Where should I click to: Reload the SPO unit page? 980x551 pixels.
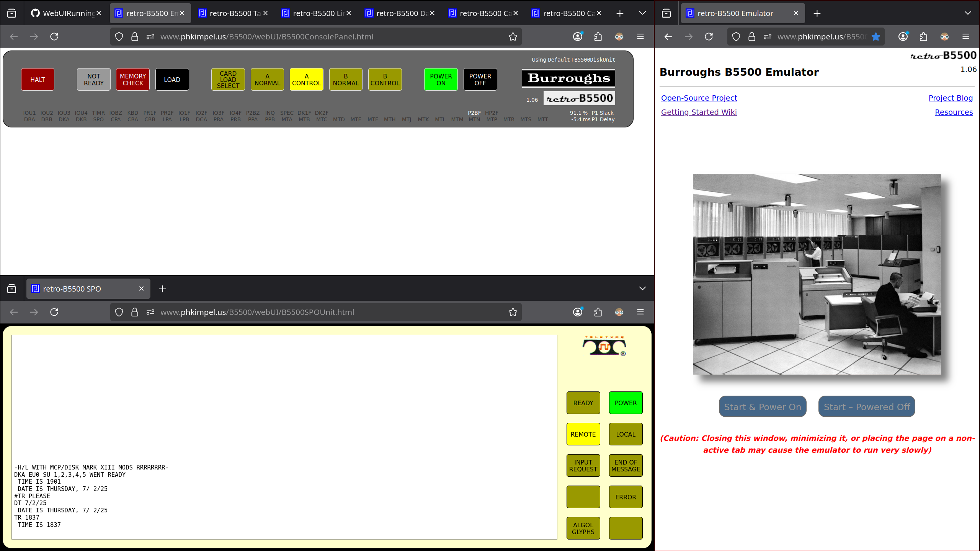[x=54, y=312]
